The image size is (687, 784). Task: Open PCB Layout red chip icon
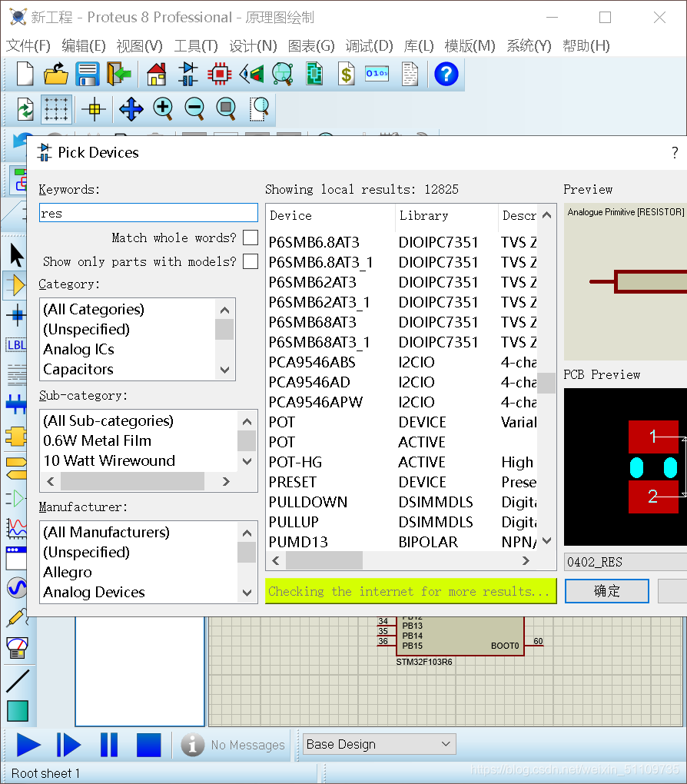tap(219, 74)
